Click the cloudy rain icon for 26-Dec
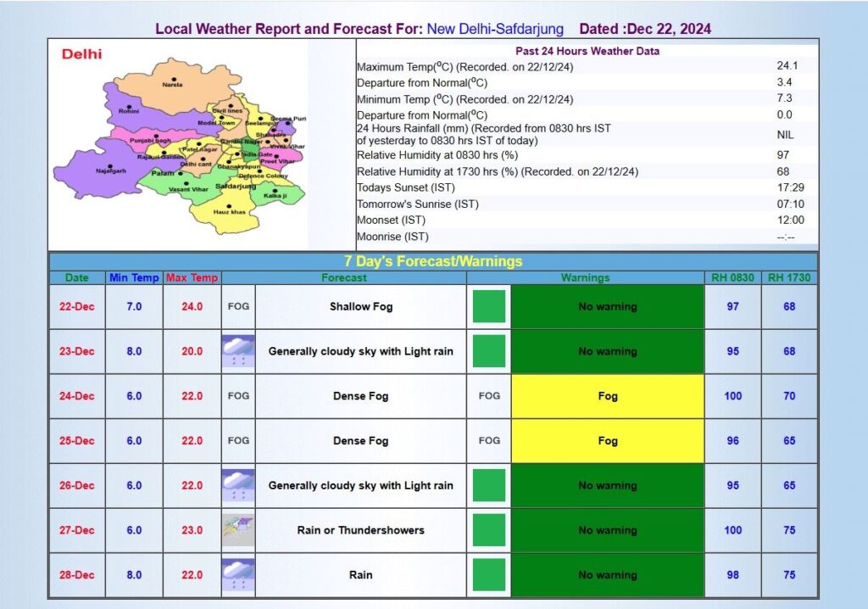 [x=238, y=485]
